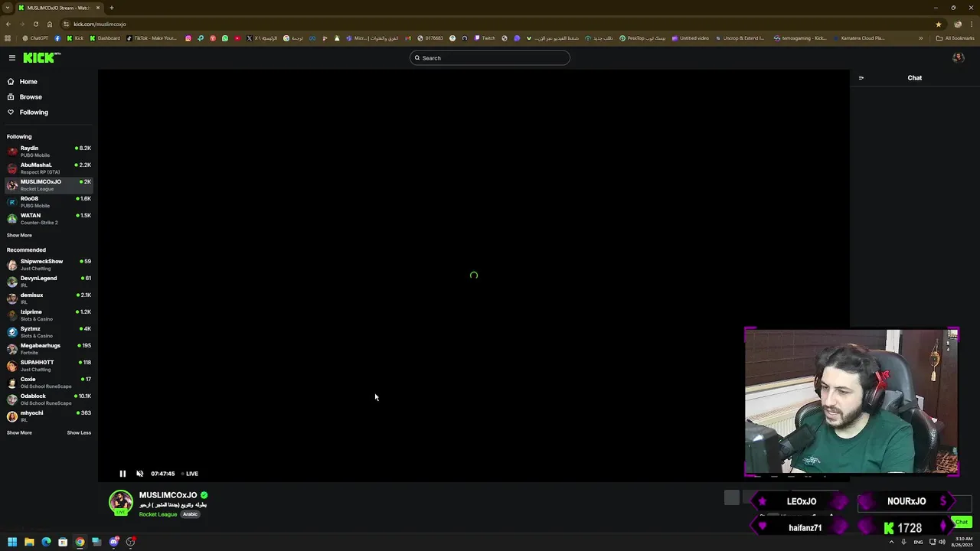Switch to Chrome in taskbar
This screenshot has width=980, height=551.
click(80, 542)
